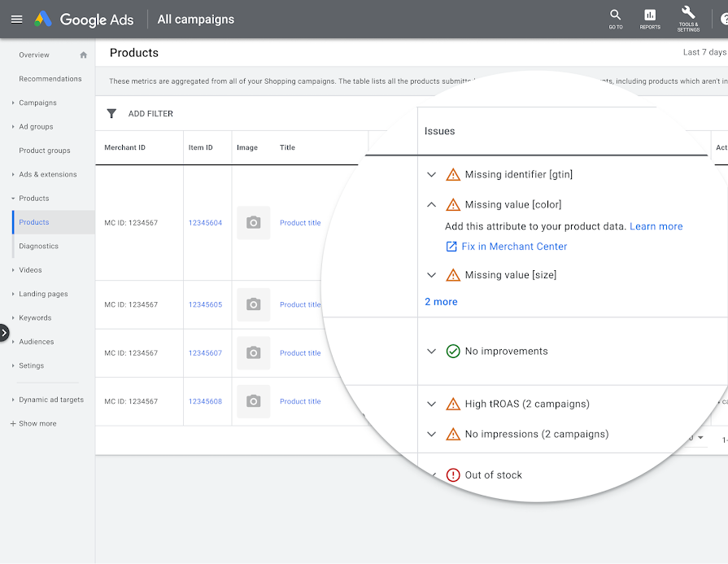
Task: Expand Campaigns in the sidebar
Action: coord(13,103)
